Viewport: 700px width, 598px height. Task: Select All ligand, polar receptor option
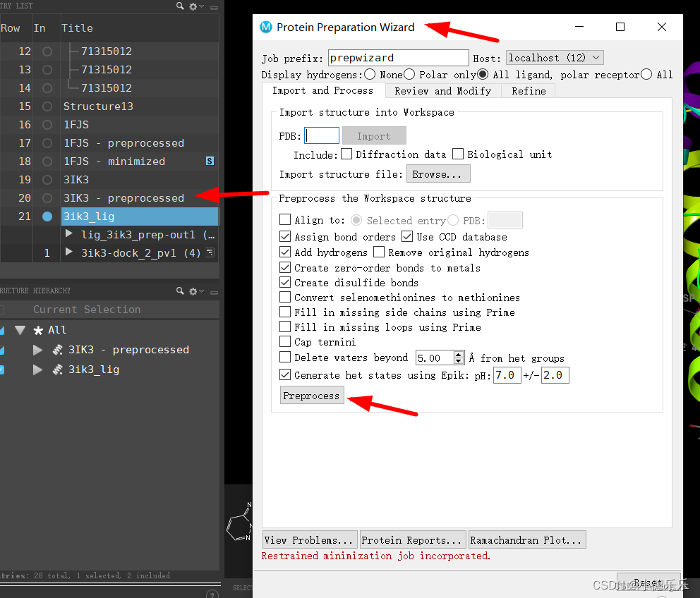(483, 75)
